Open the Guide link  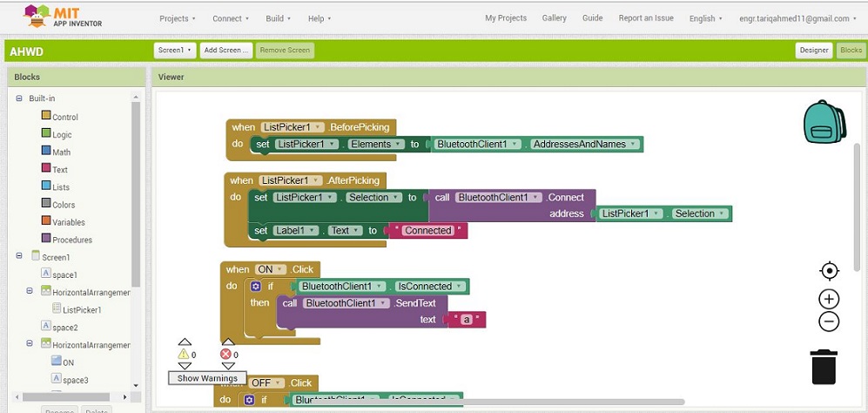(592, 17)
